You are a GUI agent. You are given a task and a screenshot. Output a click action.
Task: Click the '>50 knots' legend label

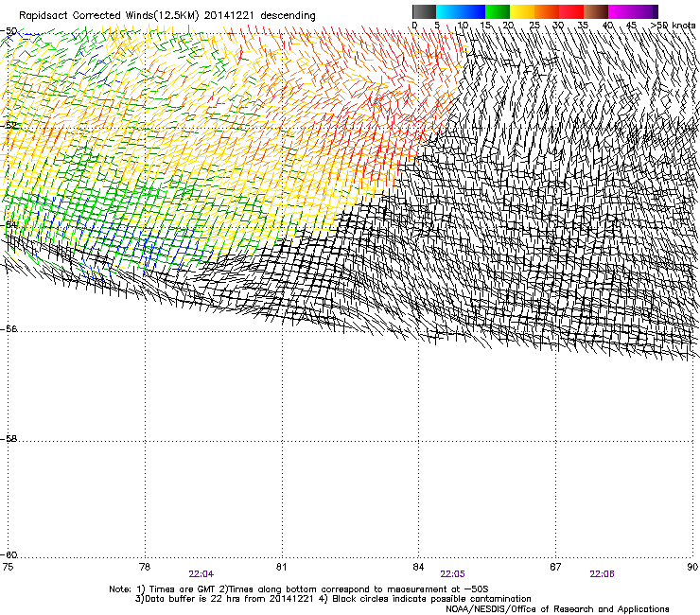pos(674,26)
